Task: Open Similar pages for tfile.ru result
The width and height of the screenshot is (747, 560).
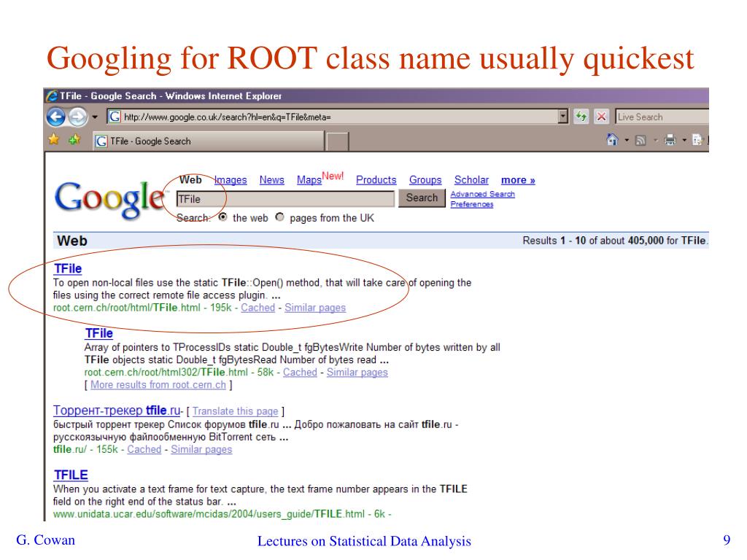Action: (201, 449)
